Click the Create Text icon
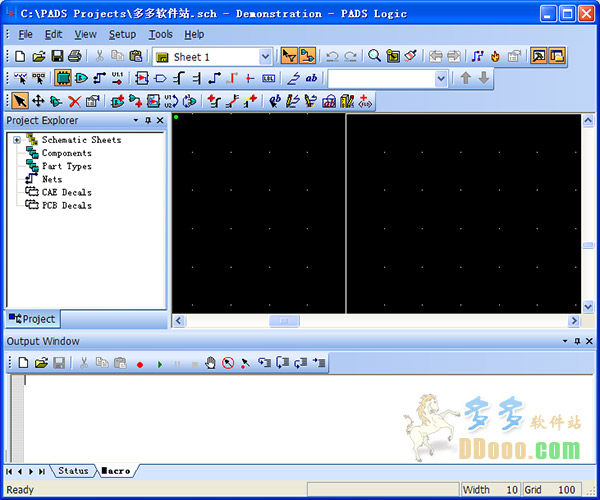The width and height of the screenshot is (600, 500). (x=274, y=101)
